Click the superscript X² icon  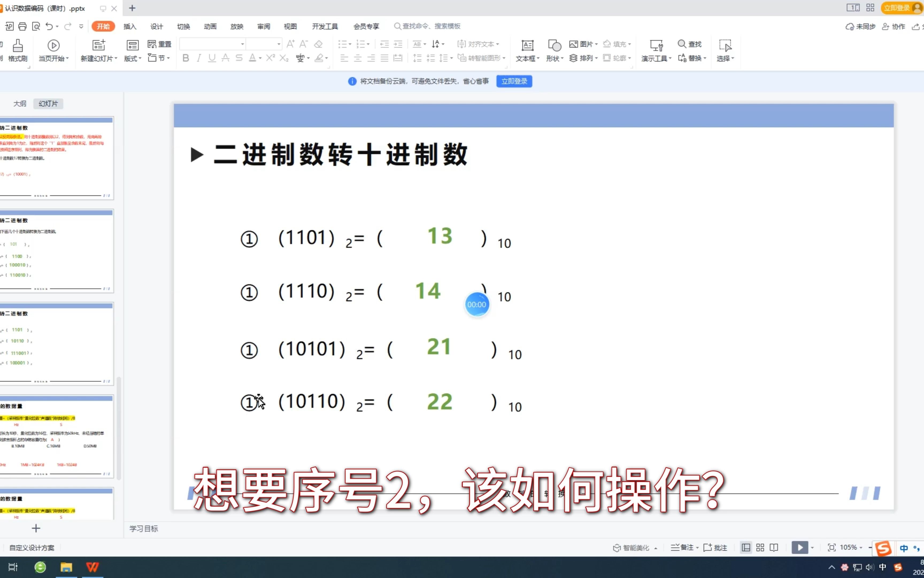tap(270, 58)
